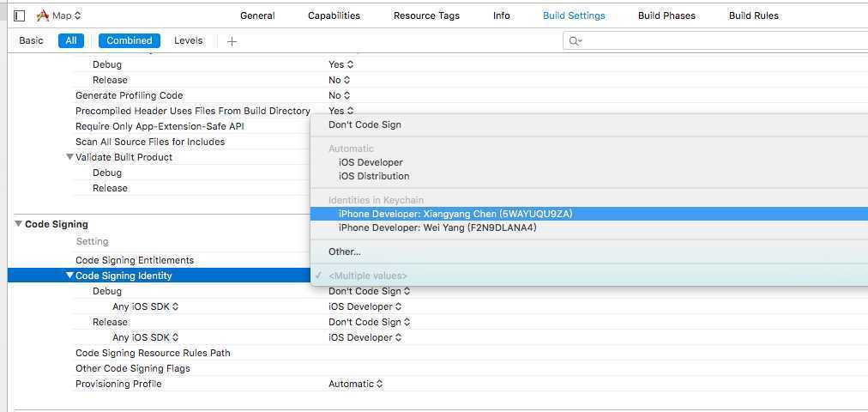Select the Build Settings tab
Screen dimensions: 868x412
574,15
